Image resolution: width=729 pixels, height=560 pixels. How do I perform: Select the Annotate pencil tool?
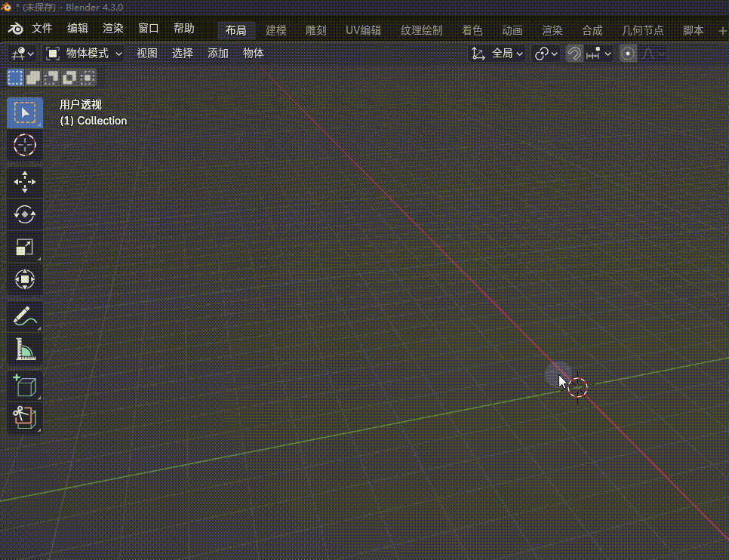[25, 317]
